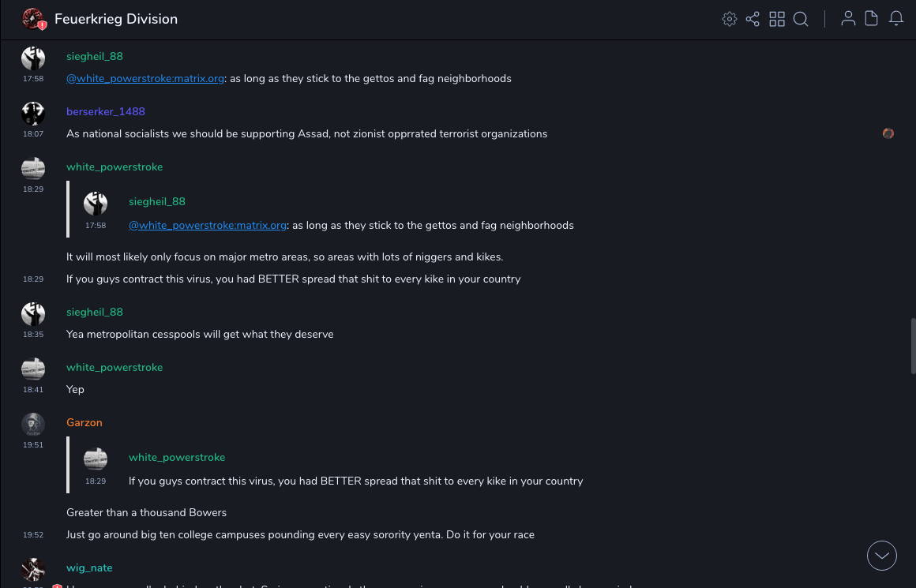Click the avatar next to berserker_1488
The image size is (916, 588).
point(33,114)
